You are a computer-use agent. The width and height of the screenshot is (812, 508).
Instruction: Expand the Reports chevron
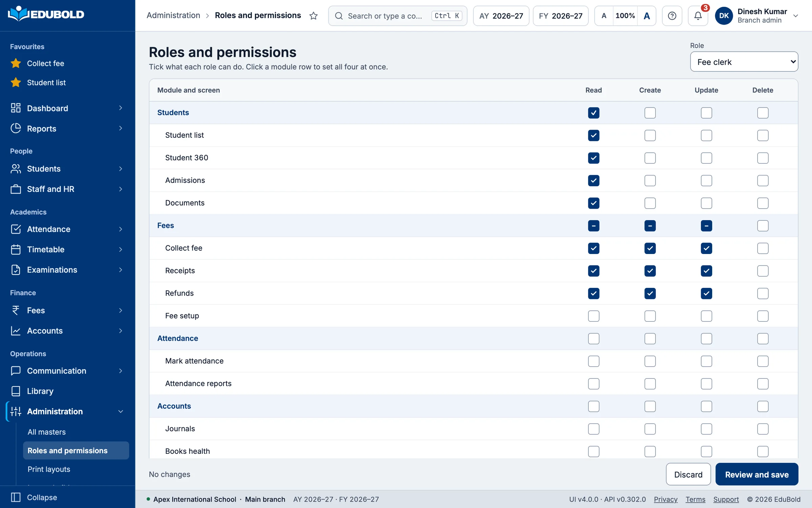[120, 128]
